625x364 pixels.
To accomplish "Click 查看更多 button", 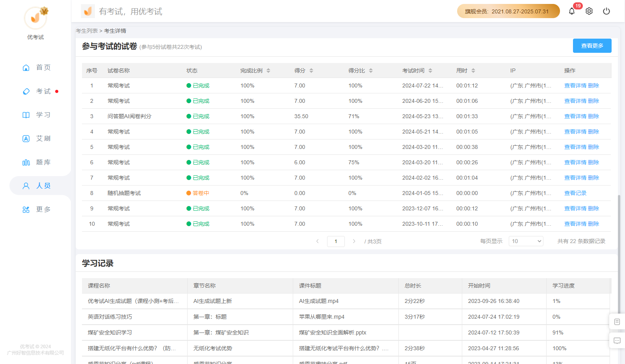I will point(592,46).
